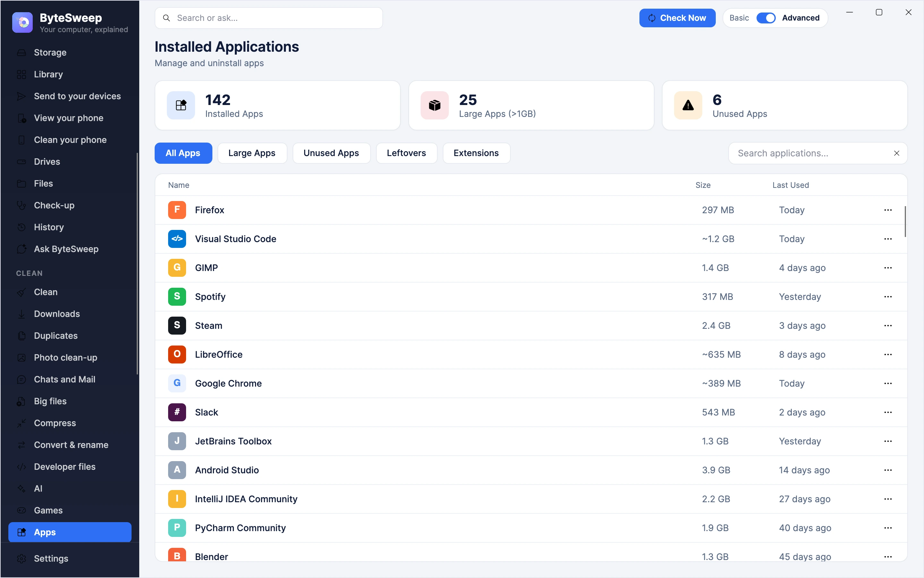Open Photo clean-up tool
The width and height of the screenshot is (924, 578).
(x=70, y=357)
